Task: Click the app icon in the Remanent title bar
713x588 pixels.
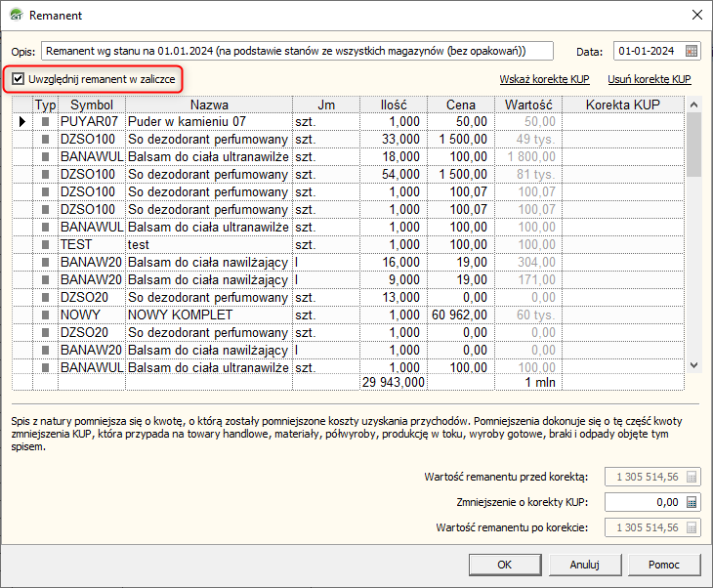Action: (x=16, y=16)
